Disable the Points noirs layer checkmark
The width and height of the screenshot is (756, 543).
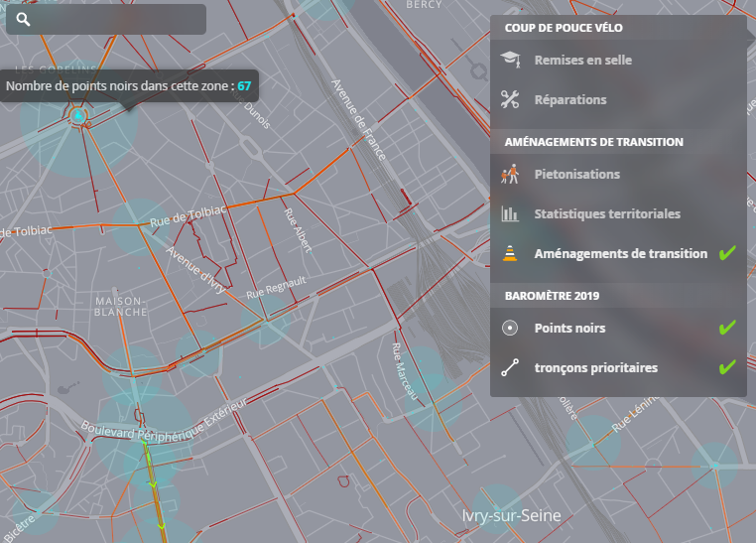pyautogui.click(x=727, y=328)
